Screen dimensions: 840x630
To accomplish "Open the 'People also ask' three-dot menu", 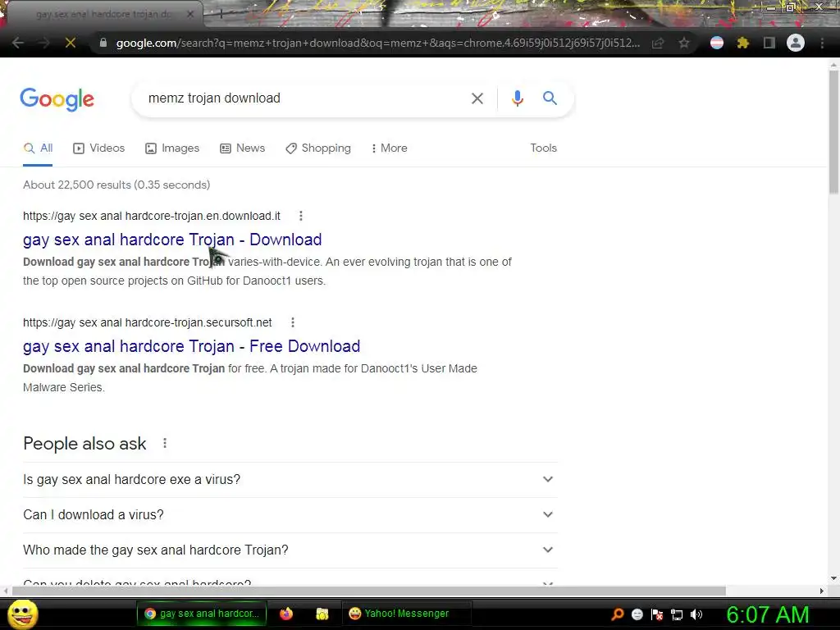I will coord(165,444).
